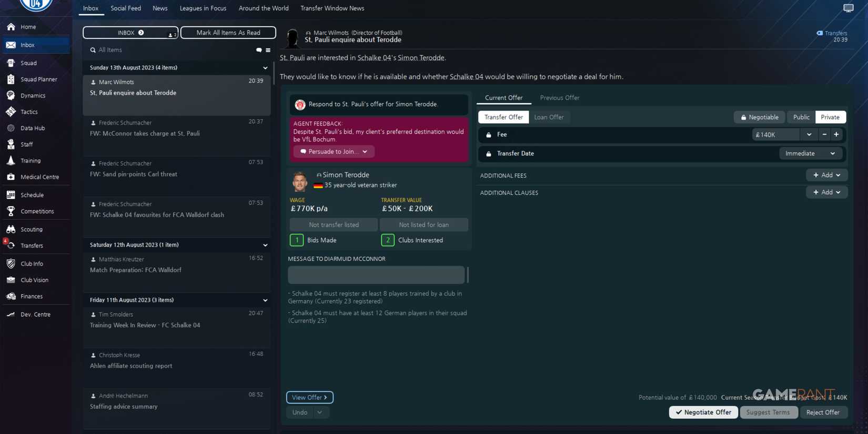Click the monitor icon in top right
Viewport: 868px width, 434px height.
coord(848,8)
